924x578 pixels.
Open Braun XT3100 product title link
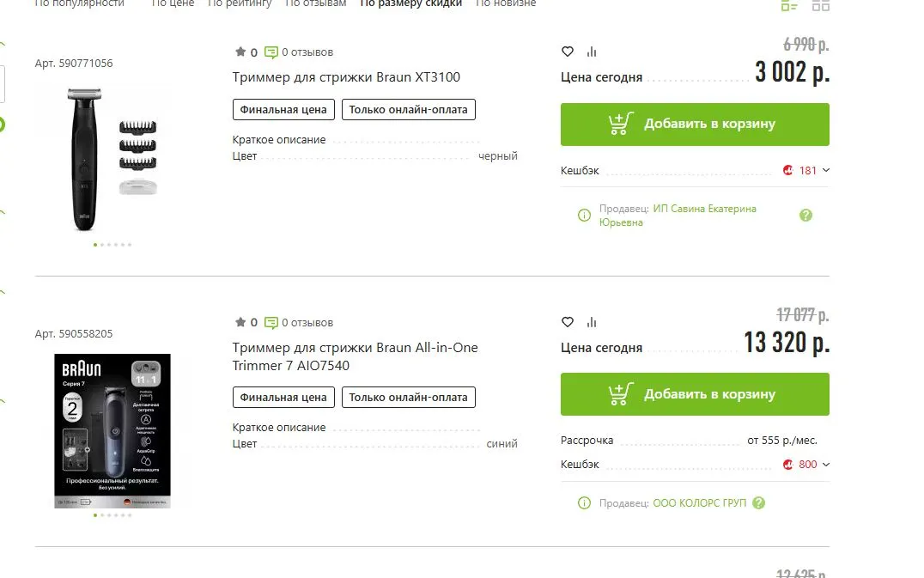pyautogui.click(x=346, y=77)
